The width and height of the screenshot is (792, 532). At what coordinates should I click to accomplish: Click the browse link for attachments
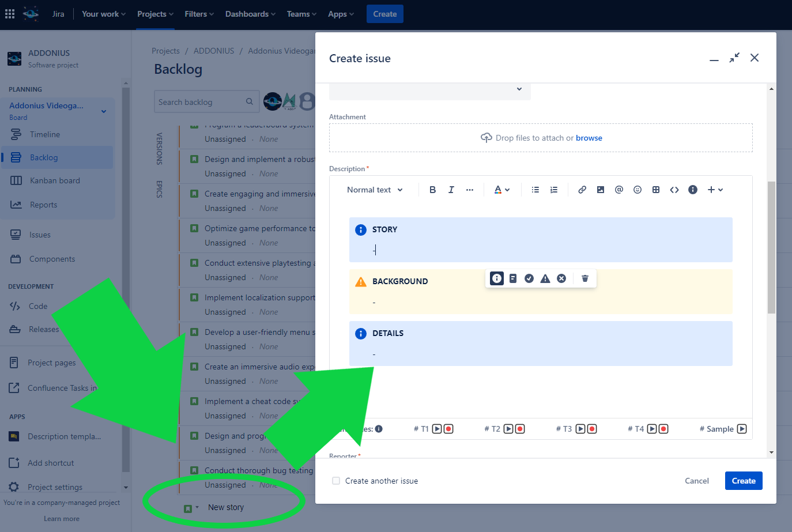coord(589,138)
